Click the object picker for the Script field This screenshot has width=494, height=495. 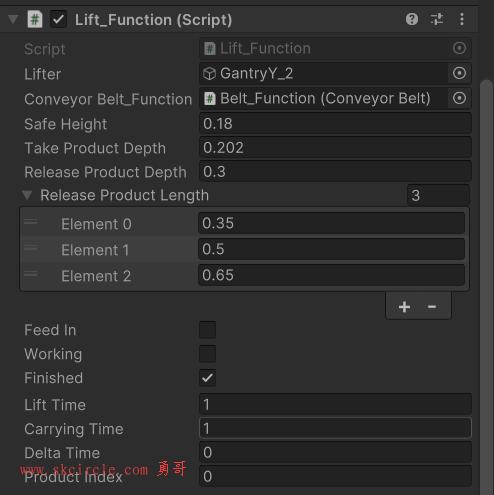(x=459, y=48)
